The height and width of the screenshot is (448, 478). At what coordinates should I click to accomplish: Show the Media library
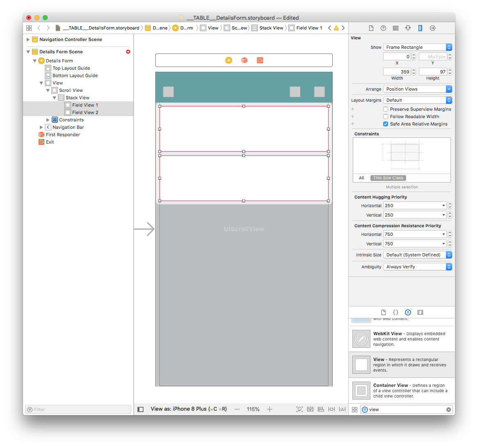click(x=420, y=313)
